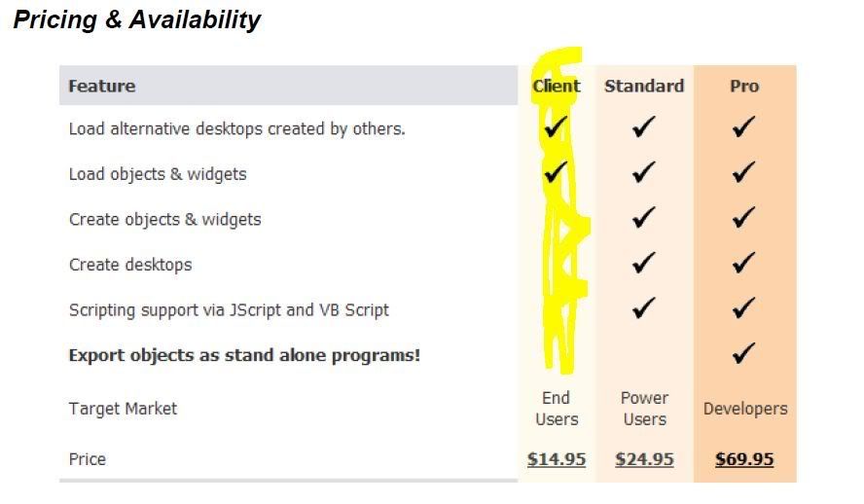Click Client checkmark for Load alternative desktops
The height and width of the screenshot is (504, 864).
[x=556, y=126]
